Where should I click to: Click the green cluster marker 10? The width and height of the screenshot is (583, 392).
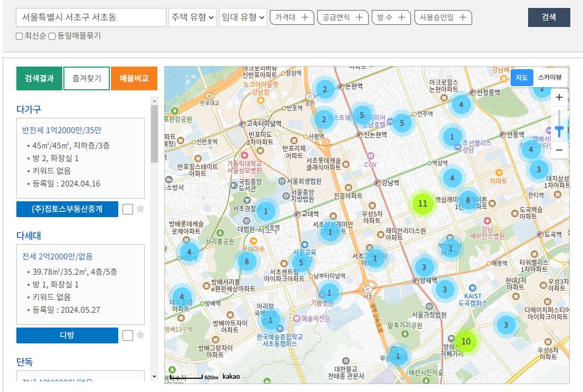coord(466,341)
